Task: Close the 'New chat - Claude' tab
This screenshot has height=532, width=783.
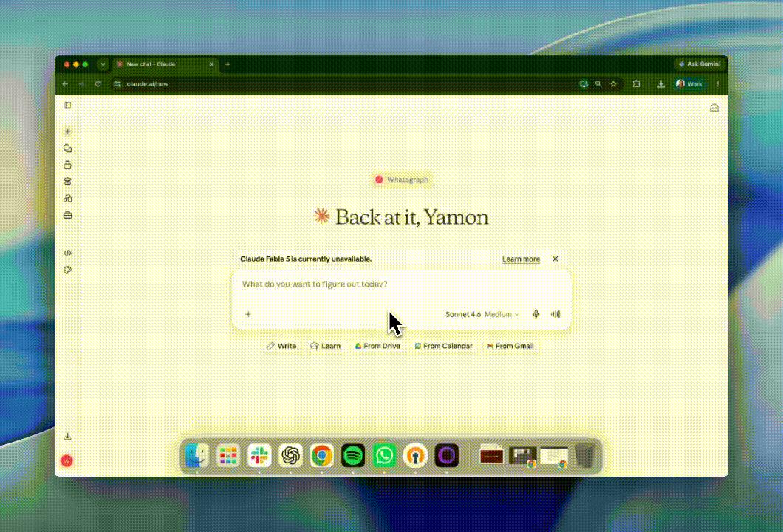Action: (x=211, y=64)
